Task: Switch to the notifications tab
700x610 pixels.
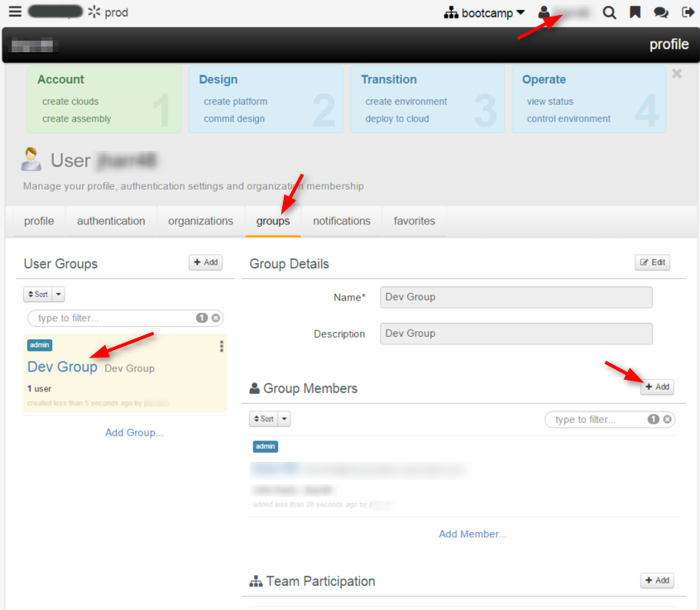Action: (x=343, y=221)
